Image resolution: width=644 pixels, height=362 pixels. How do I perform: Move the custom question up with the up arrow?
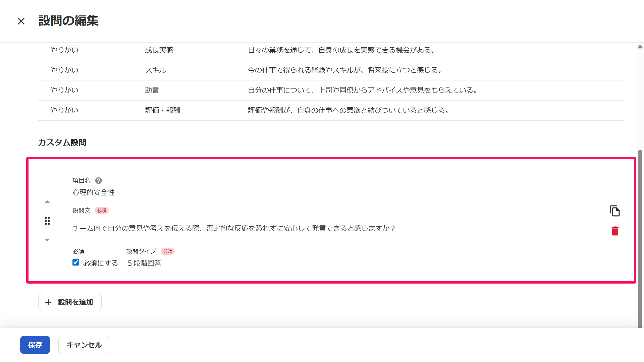47,202
